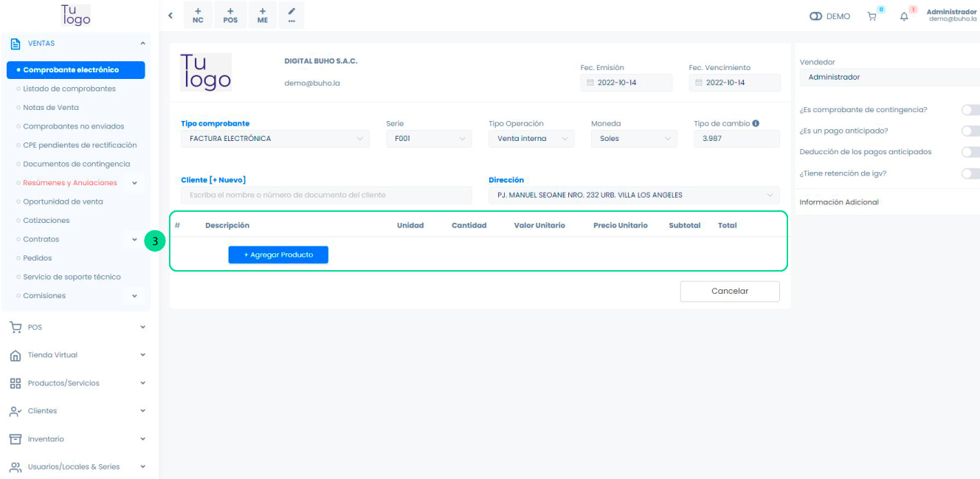Click the ME quick-create shortcut

pos(263,15)
